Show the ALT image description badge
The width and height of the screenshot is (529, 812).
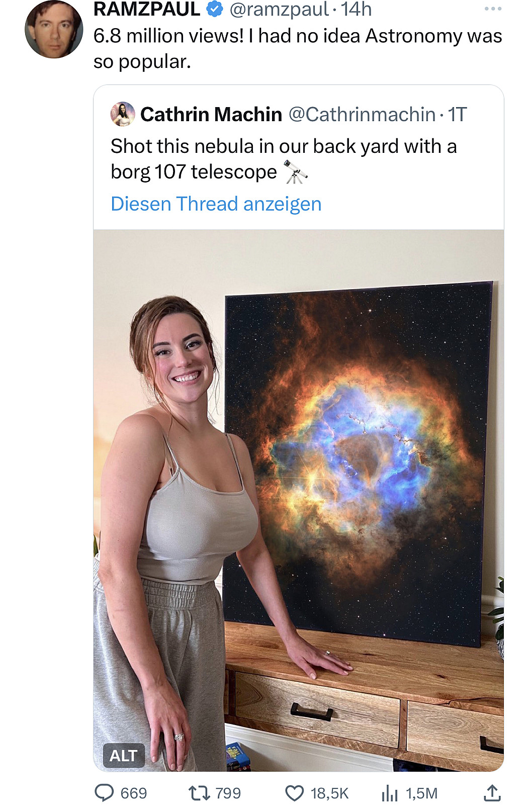coord(124,755)
